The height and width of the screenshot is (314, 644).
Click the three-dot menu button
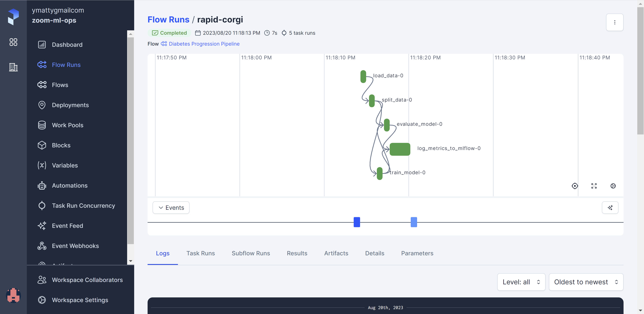coord(615,22)
